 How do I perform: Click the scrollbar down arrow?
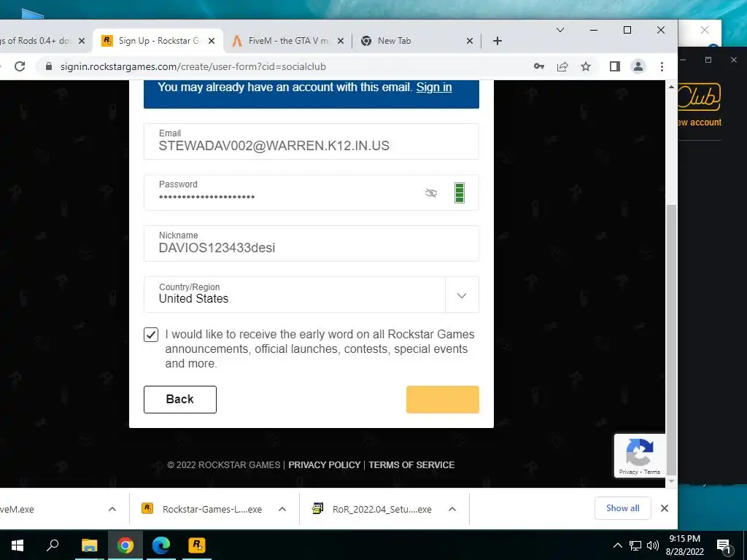[671, 481]
